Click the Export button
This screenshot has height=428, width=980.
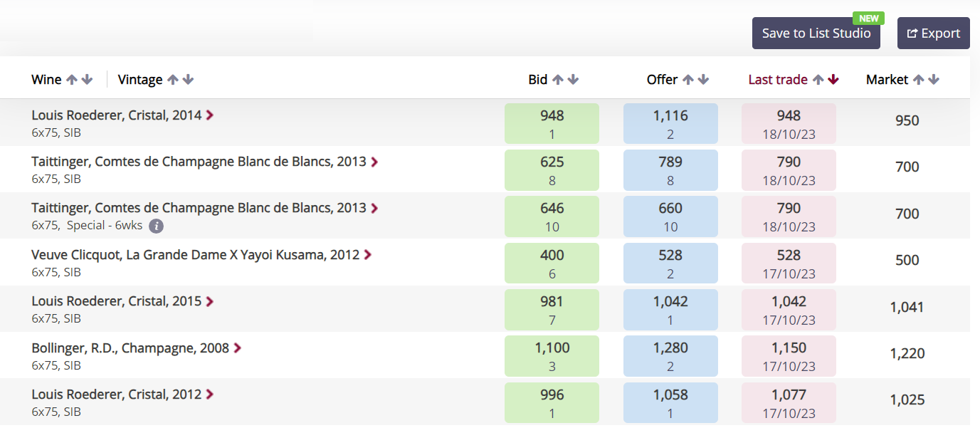tap(934, 33)
